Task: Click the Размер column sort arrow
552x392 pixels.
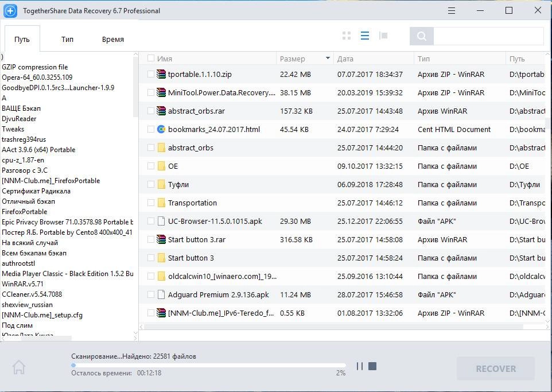Action: pos(328,58)
